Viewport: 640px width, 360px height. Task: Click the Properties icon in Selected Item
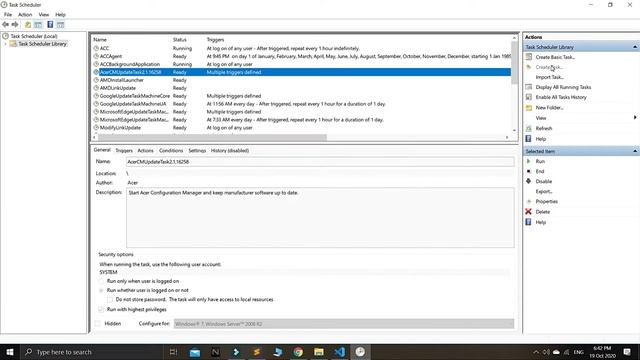pyautogui.click(x=529, y=202)
